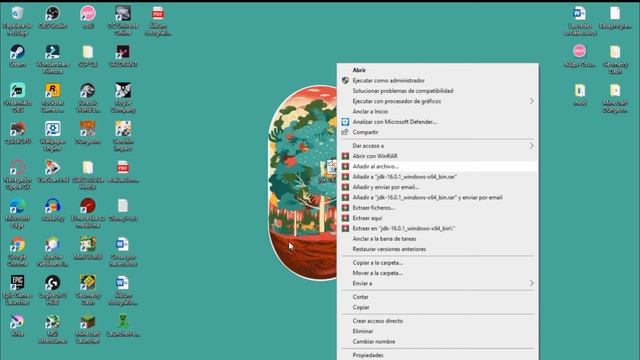Choose Copiar a la carpeta...

pyautogui.click(x=438, y=262)
